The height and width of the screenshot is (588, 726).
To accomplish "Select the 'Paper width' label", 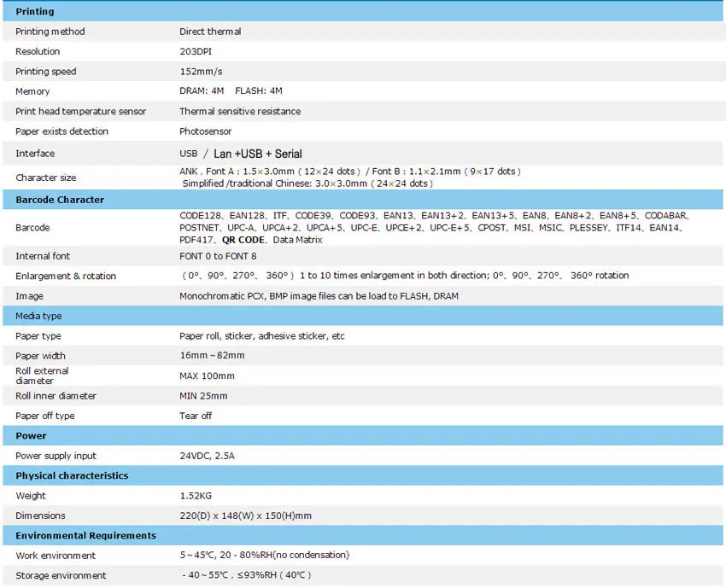I will pyautogui.click(x=40, y=356).
